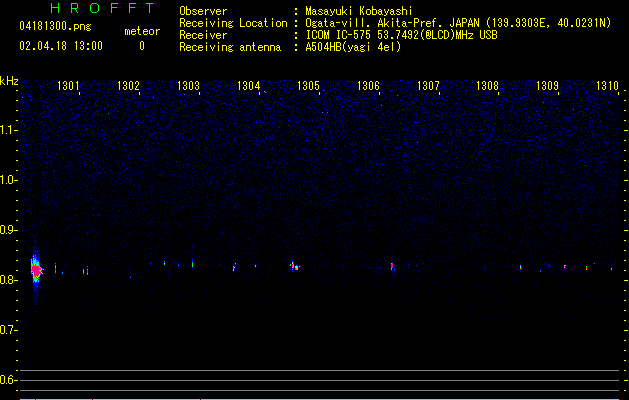The width and height of the screenshot is (629, 400).
Task: Click the 0.6 kHz frequency label
Action: (9, 380)
